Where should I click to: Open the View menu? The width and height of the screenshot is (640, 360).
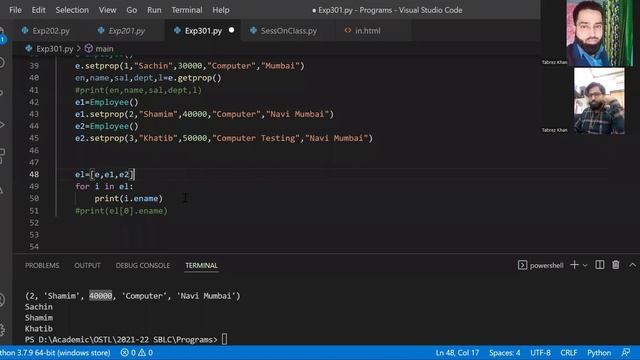[x=107, y=10]
